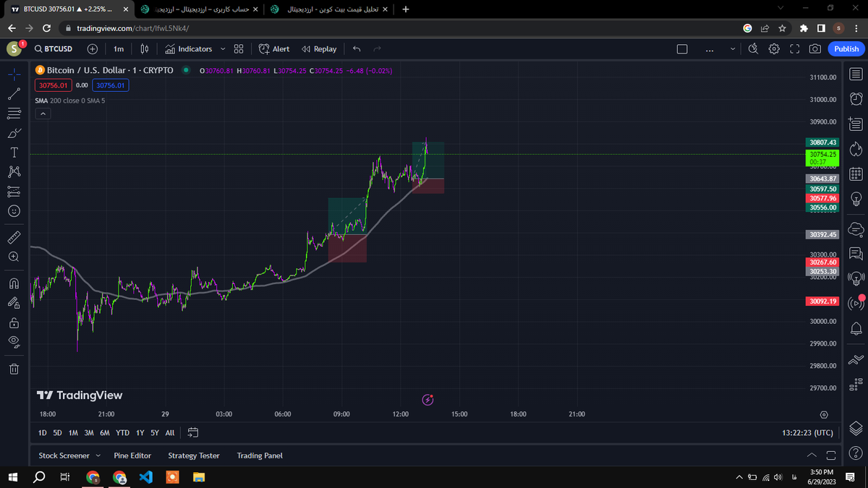Open the Pine Editor tab

132,456
